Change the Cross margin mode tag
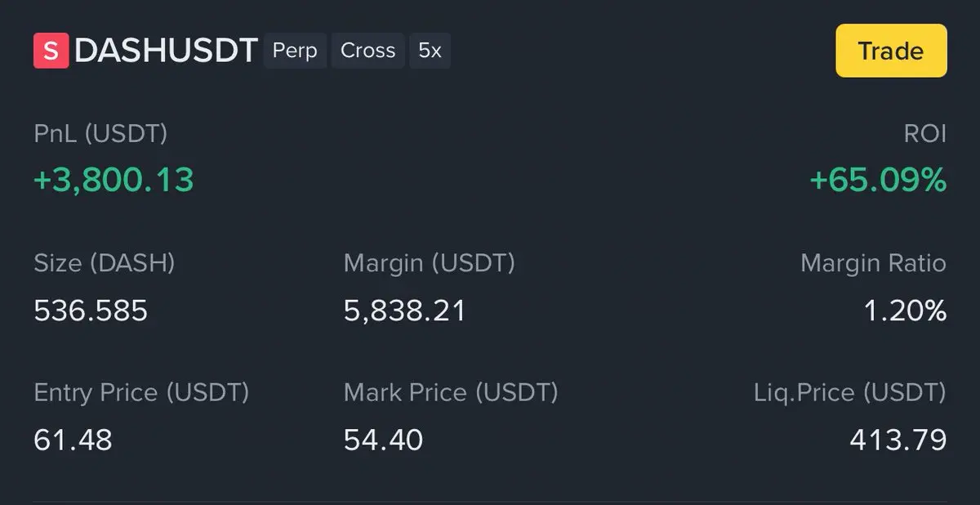This screenshot has height=505, width=980. pyautogui.click(x=367, y=51)
